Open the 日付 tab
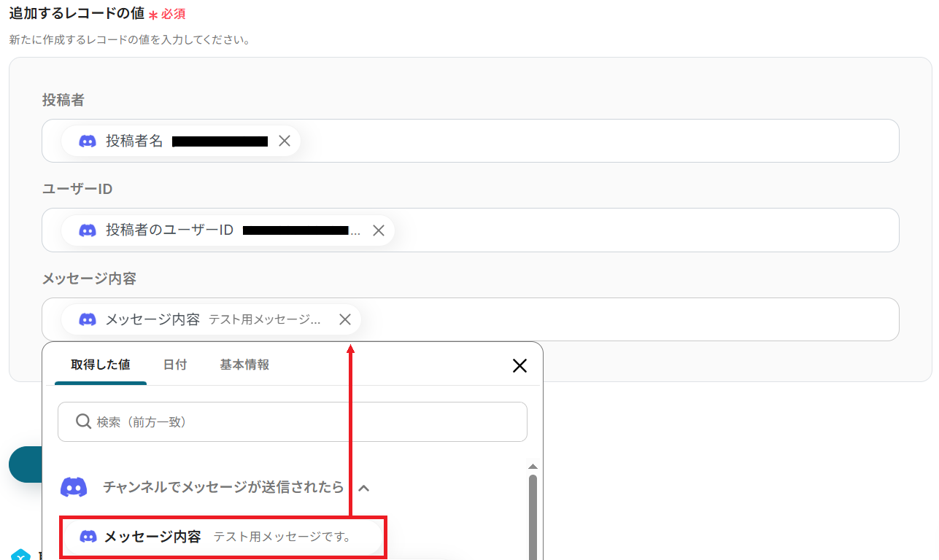The image size is (939, 560). click(175, 365)
